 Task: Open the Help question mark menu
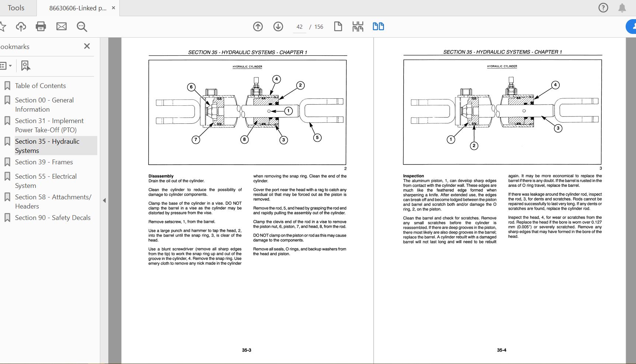pyautogui.click(x=603, y=8)
